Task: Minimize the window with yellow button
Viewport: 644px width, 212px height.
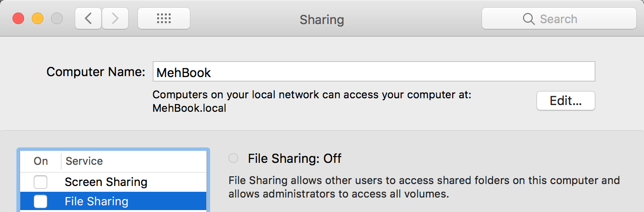Action: (38, 19)
